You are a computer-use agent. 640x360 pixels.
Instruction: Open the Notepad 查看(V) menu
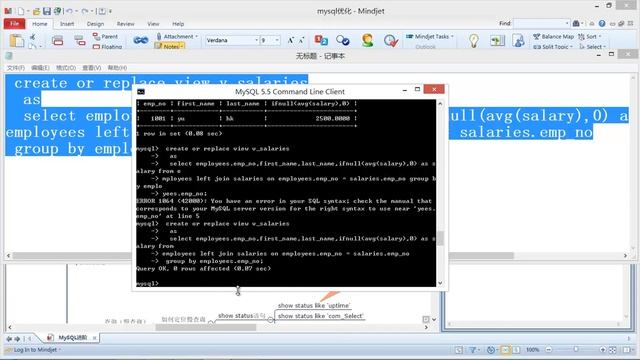pos(91,68)
